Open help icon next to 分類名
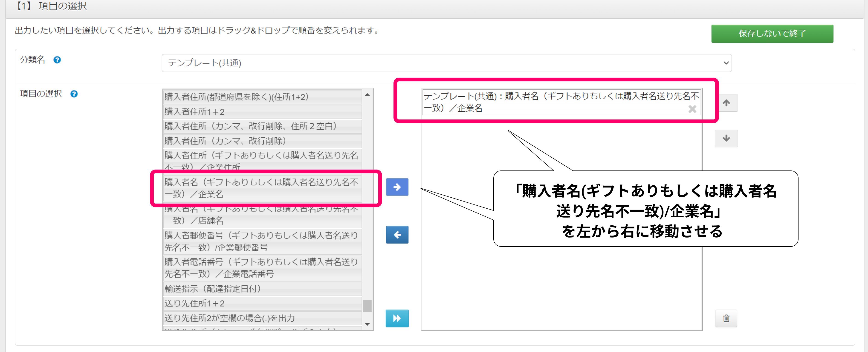Viewport: 868px width, 352px height. pyautogui.click(x=57, y=60)
